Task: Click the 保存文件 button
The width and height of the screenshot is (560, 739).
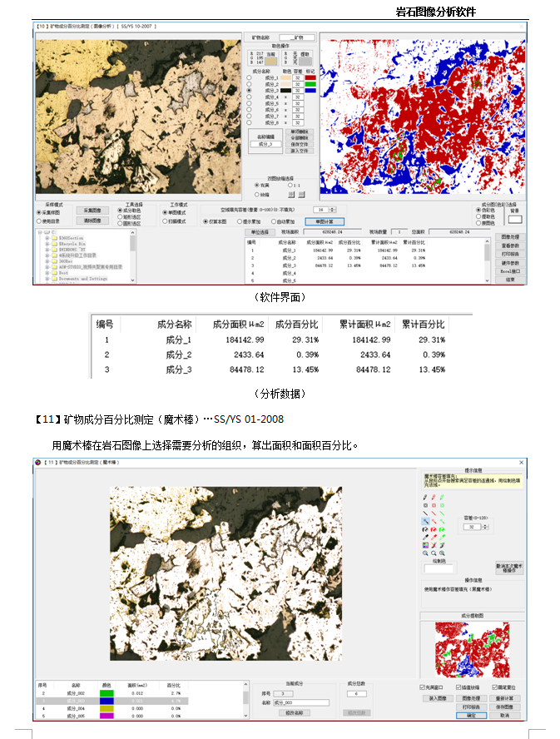Action: click(x=300, y=144)
